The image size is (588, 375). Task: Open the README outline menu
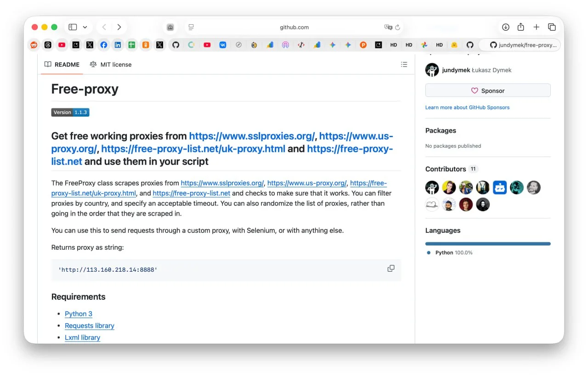tap(404, 65)
